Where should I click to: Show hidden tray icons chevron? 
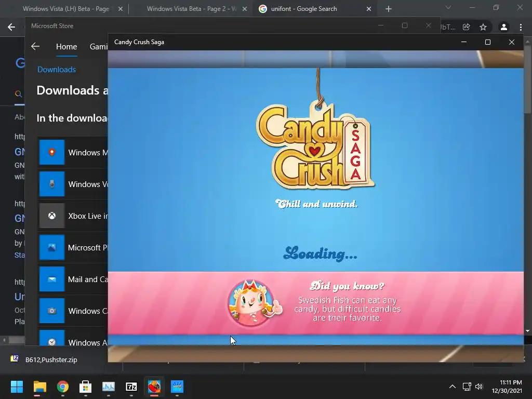[x=453, y=387]
